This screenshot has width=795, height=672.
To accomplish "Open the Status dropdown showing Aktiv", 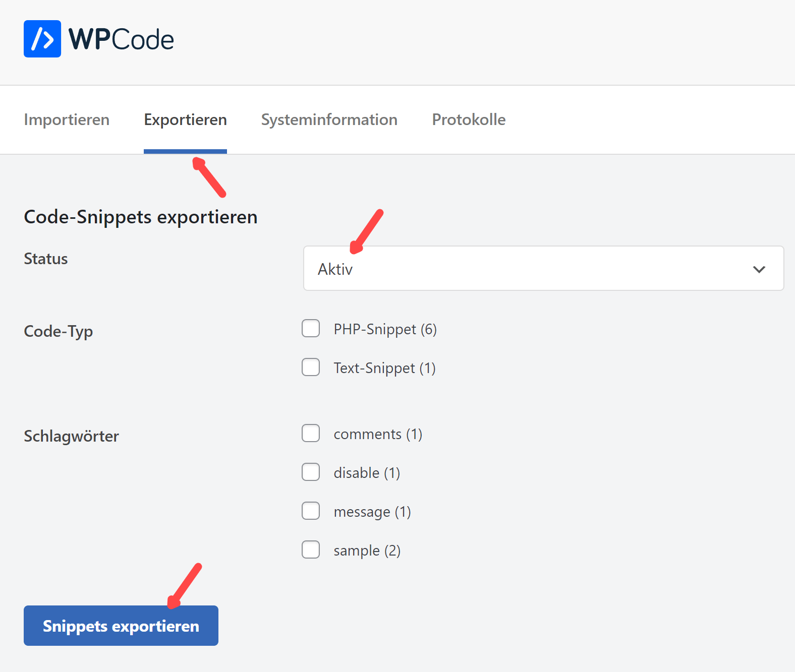I will [x=543, y=269].
